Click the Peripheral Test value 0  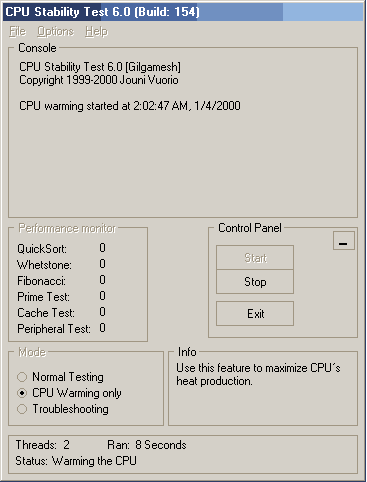(102, 328)
